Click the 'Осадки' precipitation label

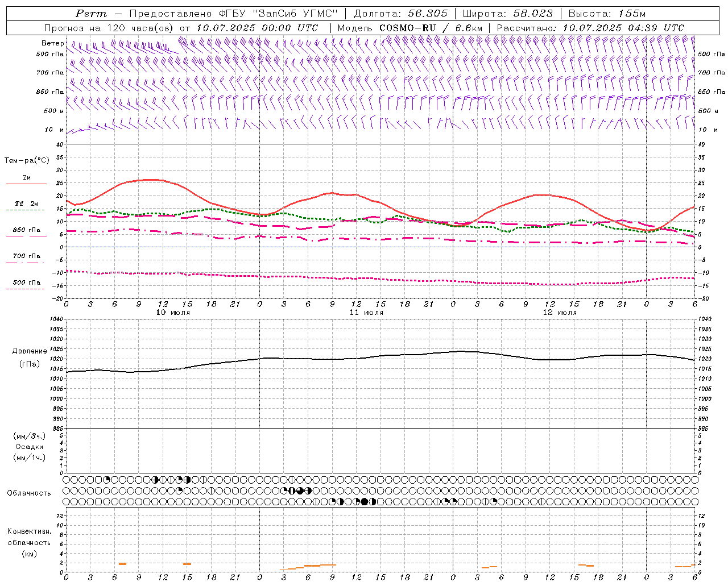pos(30,447)
